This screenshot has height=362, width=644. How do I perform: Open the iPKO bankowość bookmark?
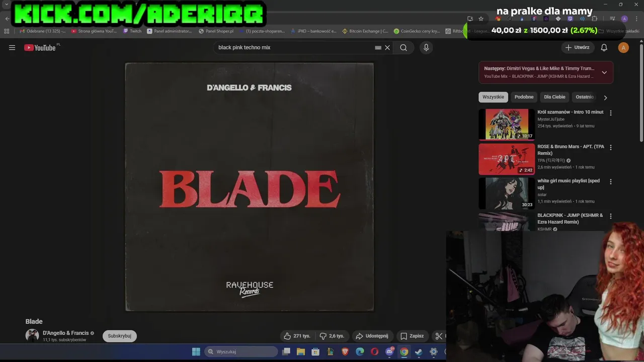(x=314, y=31)
